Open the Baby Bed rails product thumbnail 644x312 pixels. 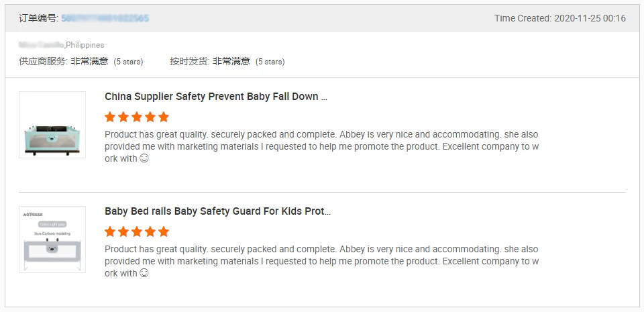tap(52, 240)
